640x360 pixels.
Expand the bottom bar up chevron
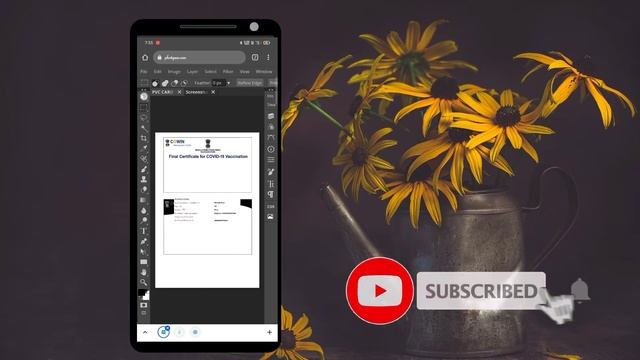145,332
